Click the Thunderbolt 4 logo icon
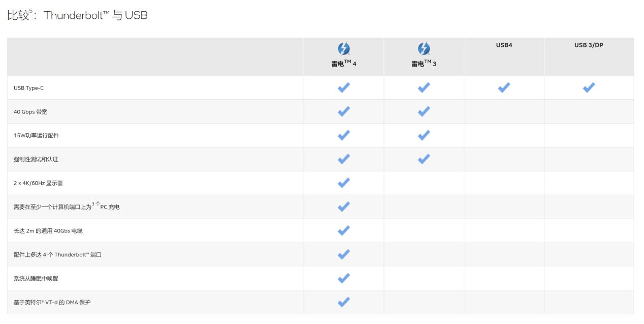 click(x=344, y=49)
